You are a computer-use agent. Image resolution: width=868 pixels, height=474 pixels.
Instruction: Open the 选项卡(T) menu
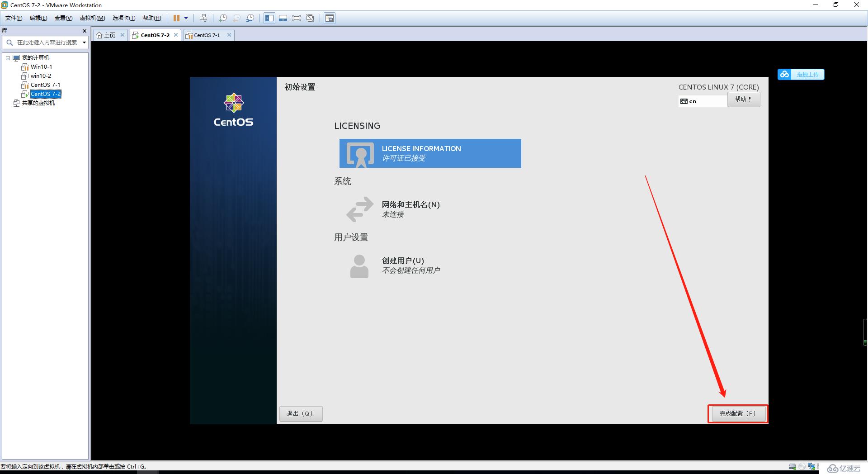point(124,18)
